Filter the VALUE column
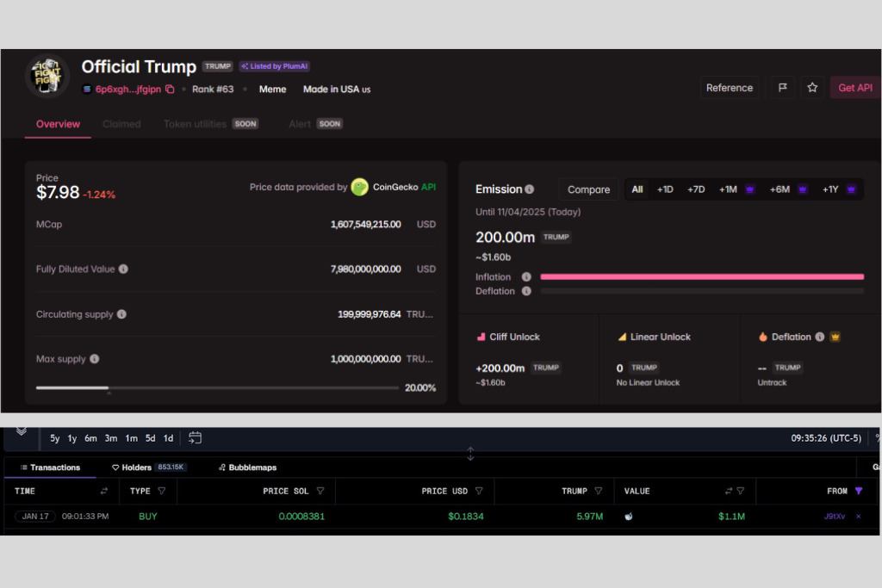 click(741, 491)
